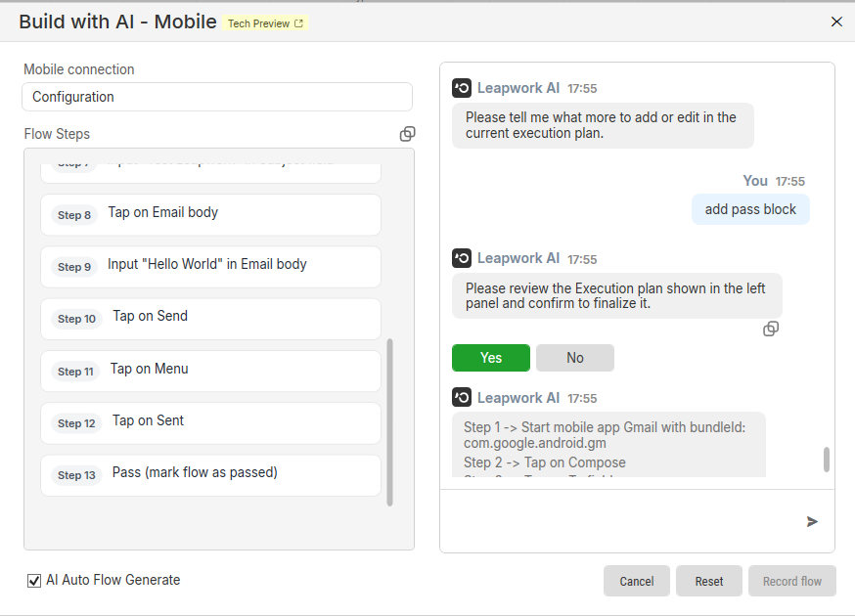
Task: Click the chat message input box
Action: (621, 522)
